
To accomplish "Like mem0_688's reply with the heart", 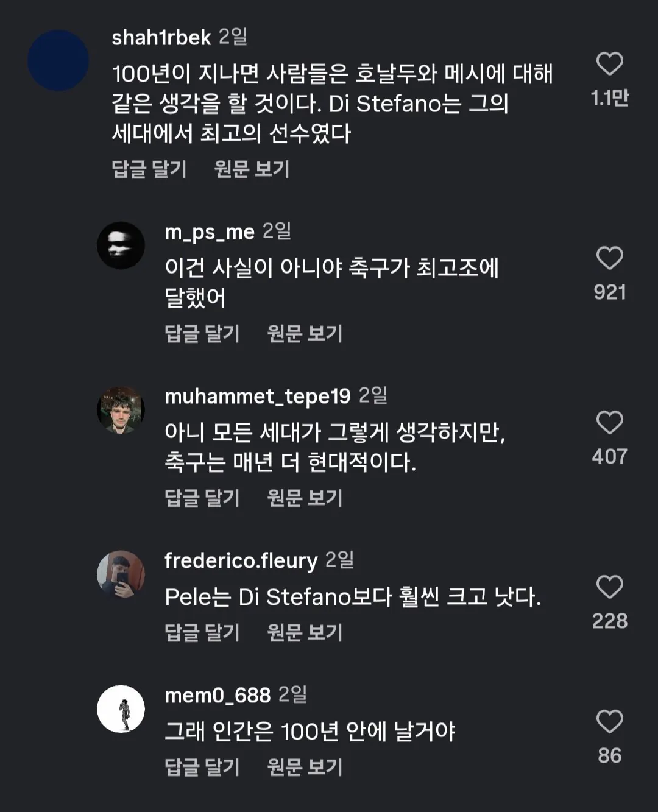I will [x=609, y=722].
